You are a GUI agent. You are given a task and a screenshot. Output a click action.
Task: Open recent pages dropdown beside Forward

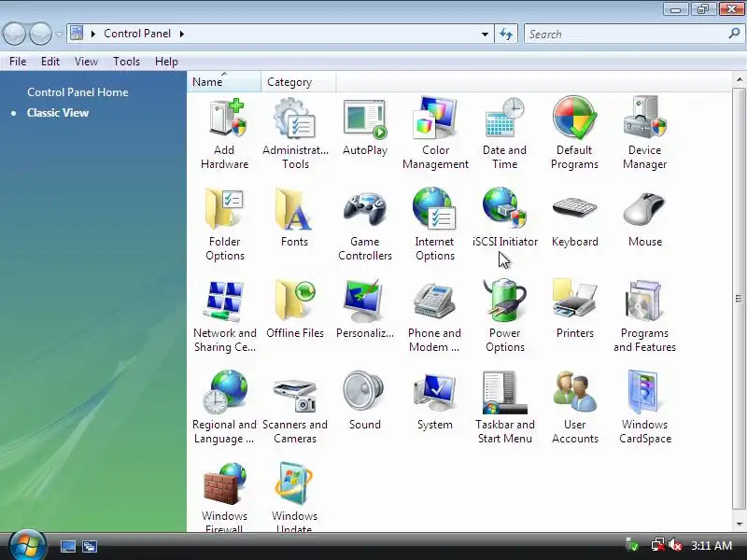pyautogui.click(x=59, y=35)
